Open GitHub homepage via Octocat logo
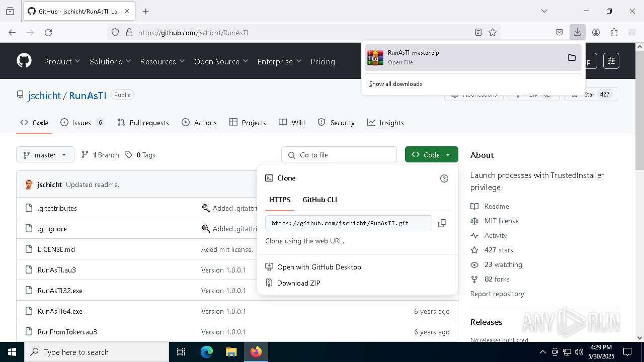 click(24, 61)
